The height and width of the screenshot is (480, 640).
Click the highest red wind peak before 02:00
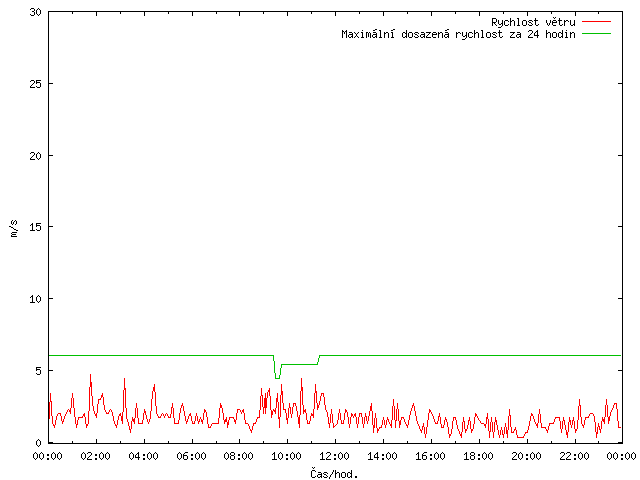(91, 375)
